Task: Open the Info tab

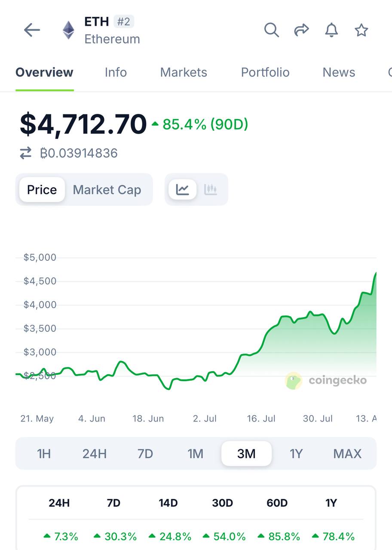Action: (x=116, y=72)
